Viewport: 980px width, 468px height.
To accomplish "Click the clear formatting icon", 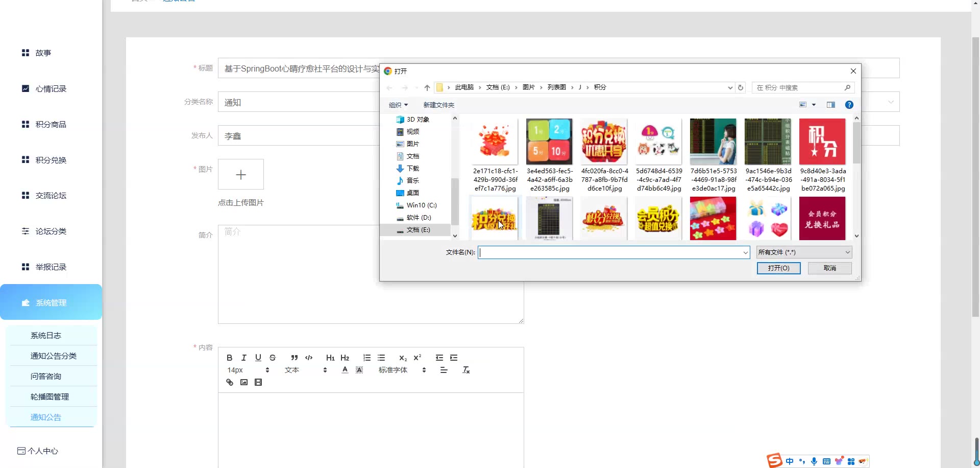I will tap(465, 370).
